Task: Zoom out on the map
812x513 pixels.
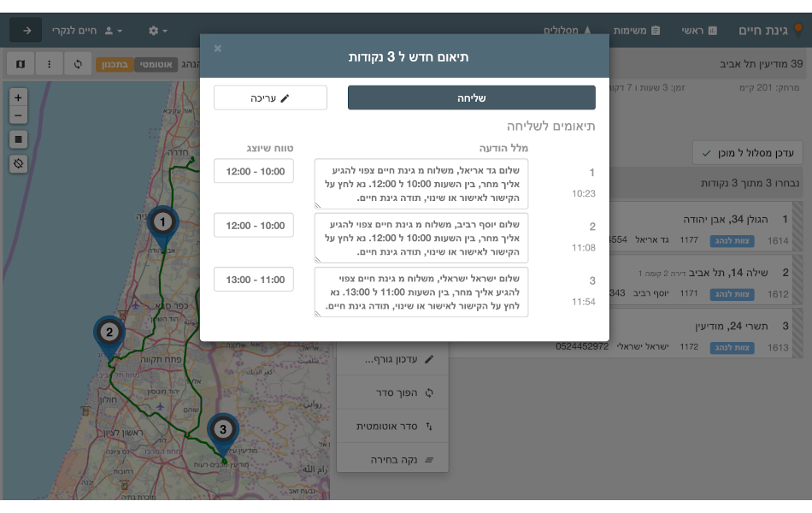Action: point(18,115)
